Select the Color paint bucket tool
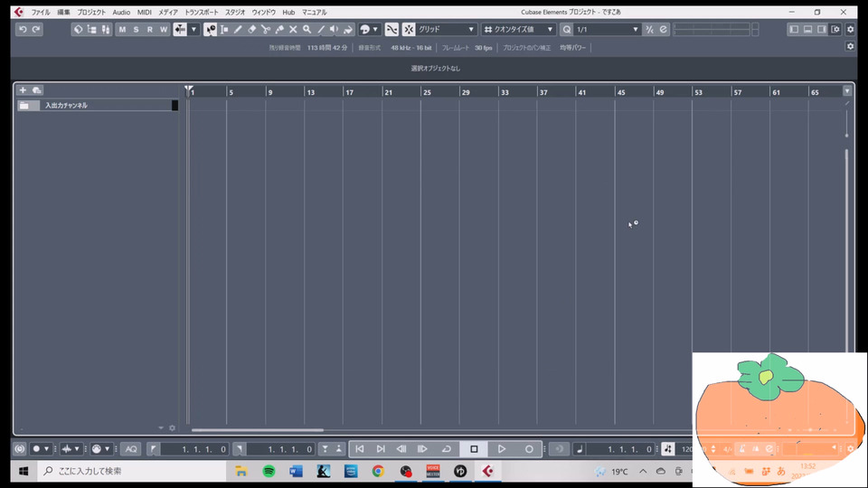The height and width of the screenshot is (488, 868). click(x=348, y=29)
